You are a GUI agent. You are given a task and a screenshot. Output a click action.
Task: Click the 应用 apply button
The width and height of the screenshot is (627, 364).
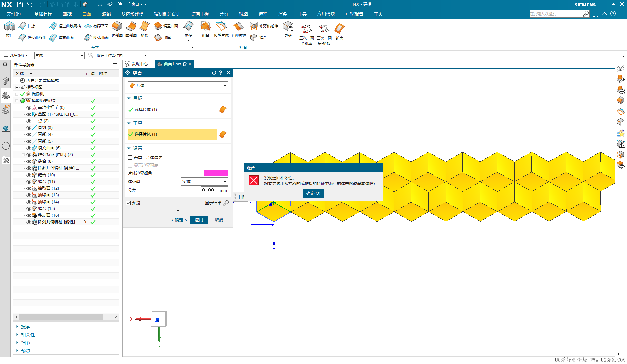[199, 220]
